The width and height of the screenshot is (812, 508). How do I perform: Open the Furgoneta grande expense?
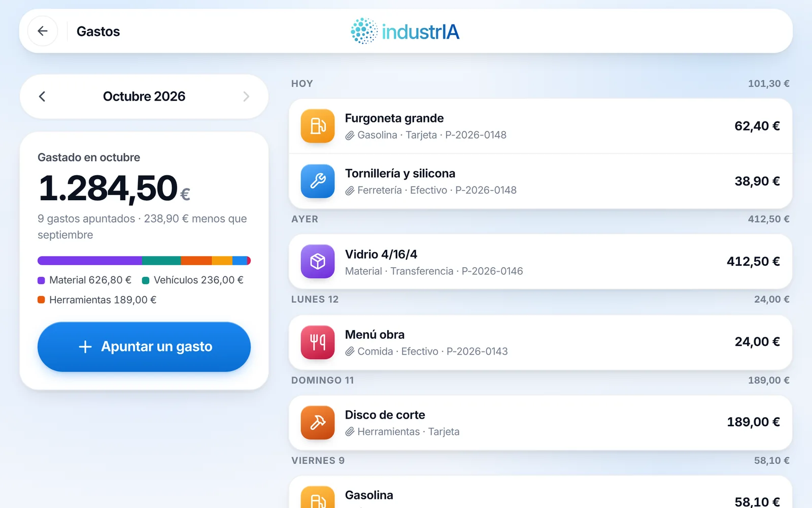pyautogui.click(x=540, y=126)
